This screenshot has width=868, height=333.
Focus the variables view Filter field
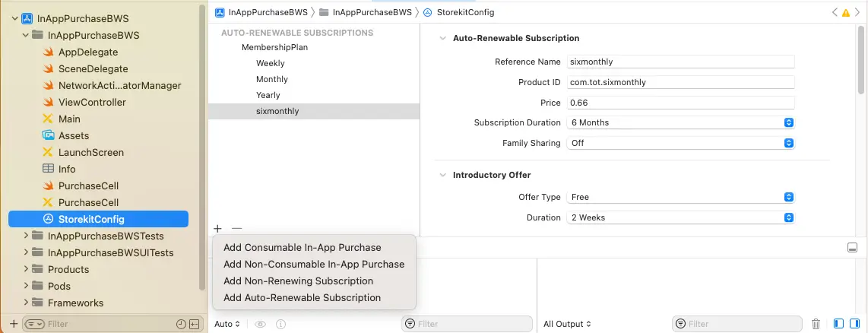(467, 324)
